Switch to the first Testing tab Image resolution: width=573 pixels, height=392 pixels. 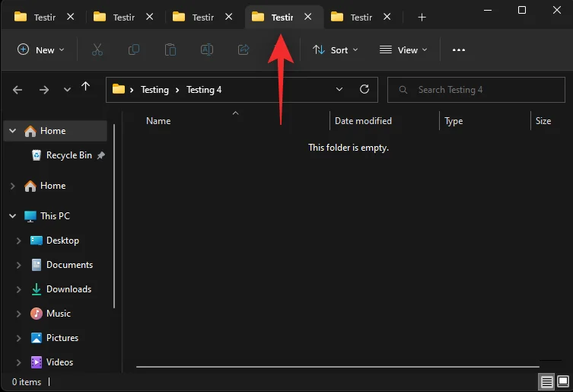pos(43,17)
